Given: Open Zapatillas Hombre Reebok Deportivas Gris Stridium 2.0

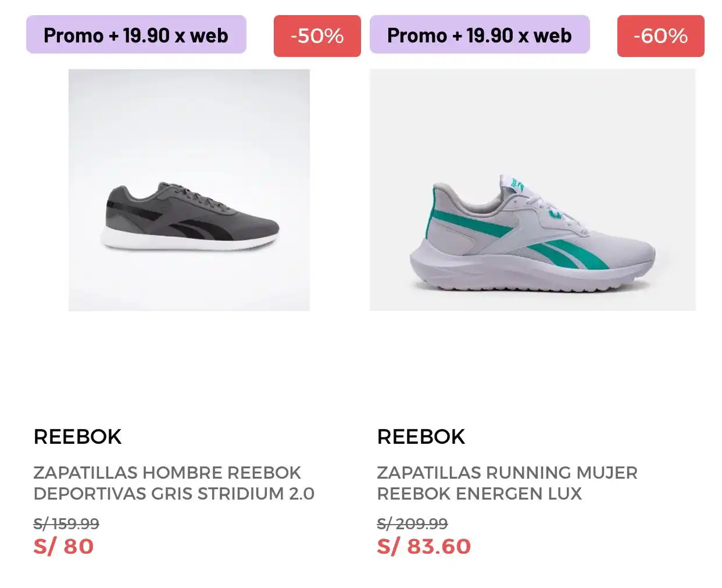Looking at the screenshot, I should coord(173,483).
